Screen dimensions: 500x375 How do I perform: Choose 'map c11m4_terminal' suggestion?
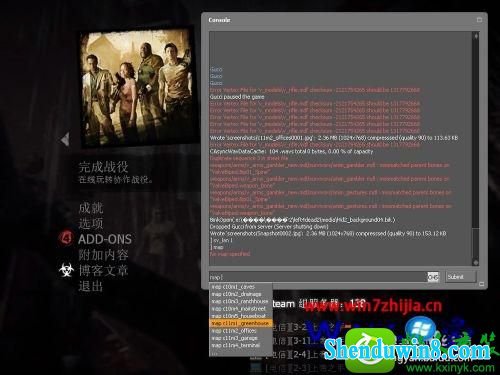tap(241, 345)
